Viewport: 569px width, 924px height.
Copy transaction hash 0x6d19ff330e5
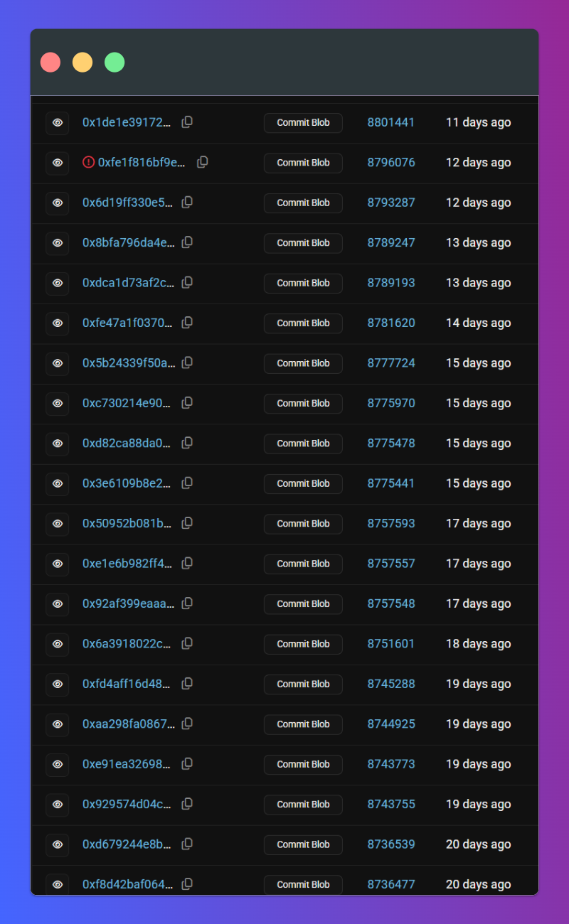click(187, 203)
